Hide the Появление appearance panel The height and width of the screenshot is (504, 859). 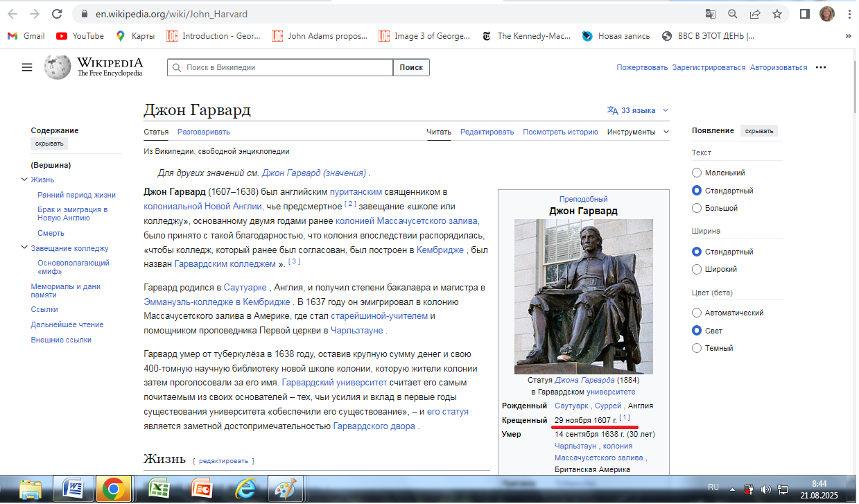click(759, 131)
